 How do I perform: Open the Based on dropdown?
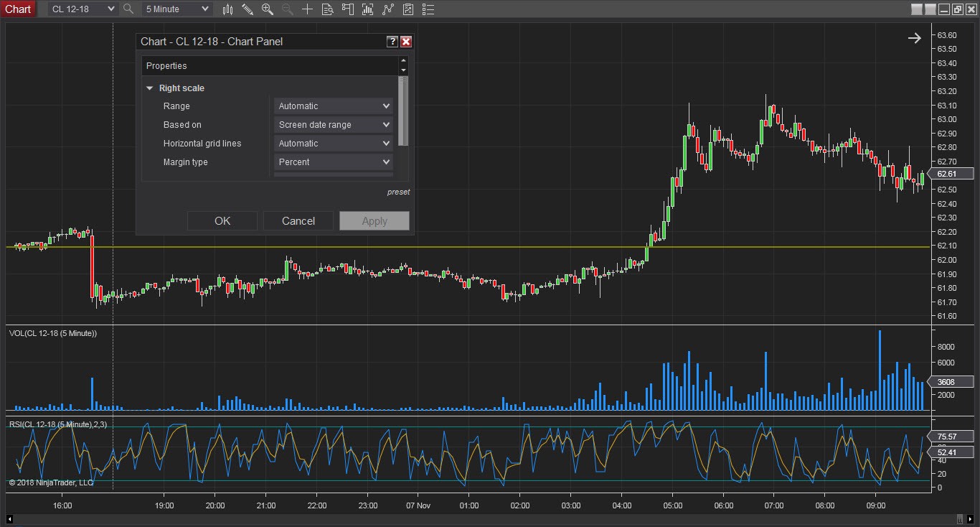click(x=334, y=125)
